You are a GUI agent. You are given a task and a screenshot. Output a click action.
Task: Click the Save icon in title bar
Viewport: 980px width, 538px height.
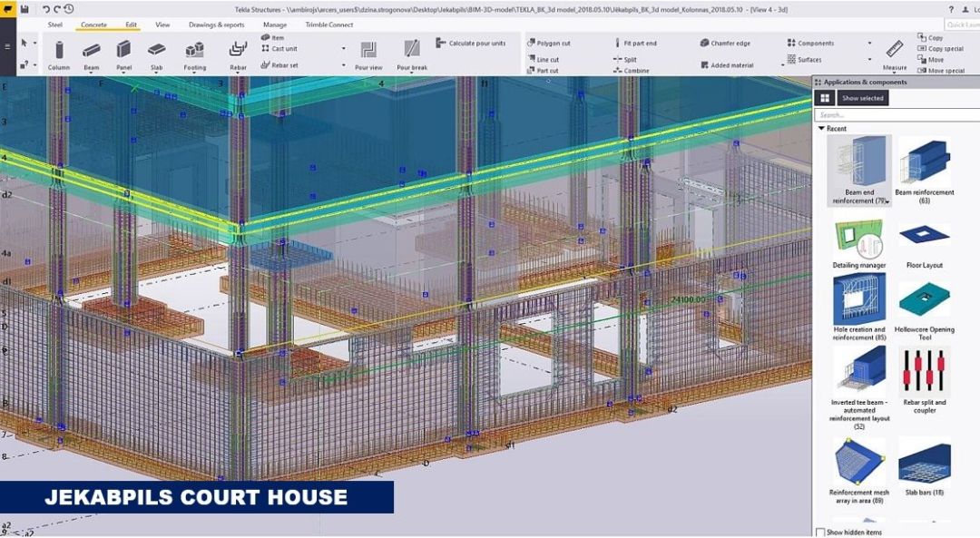click(24, 9)
